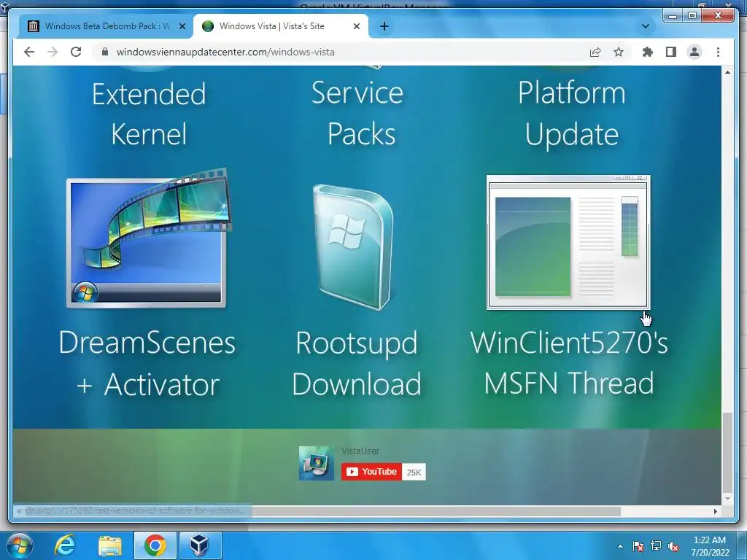Open the profile avatar menu
The height and width of the screenshot is (560, 747).
tap(694, 52)
